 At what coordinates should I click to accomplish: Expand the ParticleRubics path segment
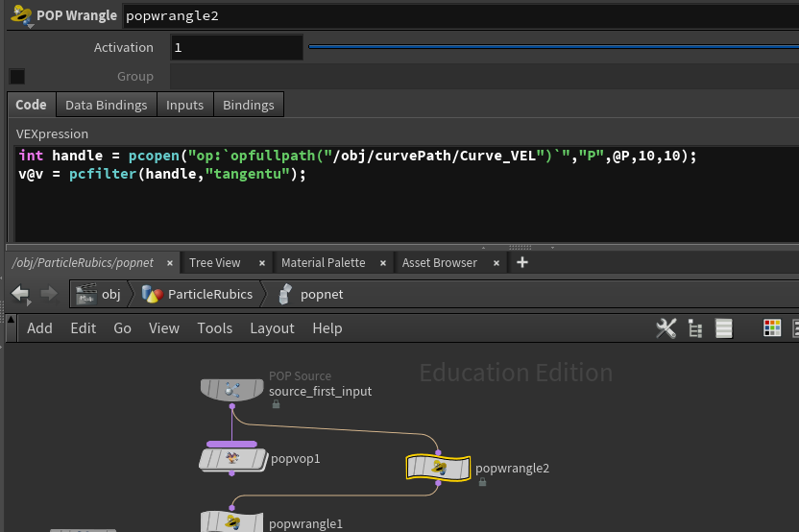(x=197, y=294)
